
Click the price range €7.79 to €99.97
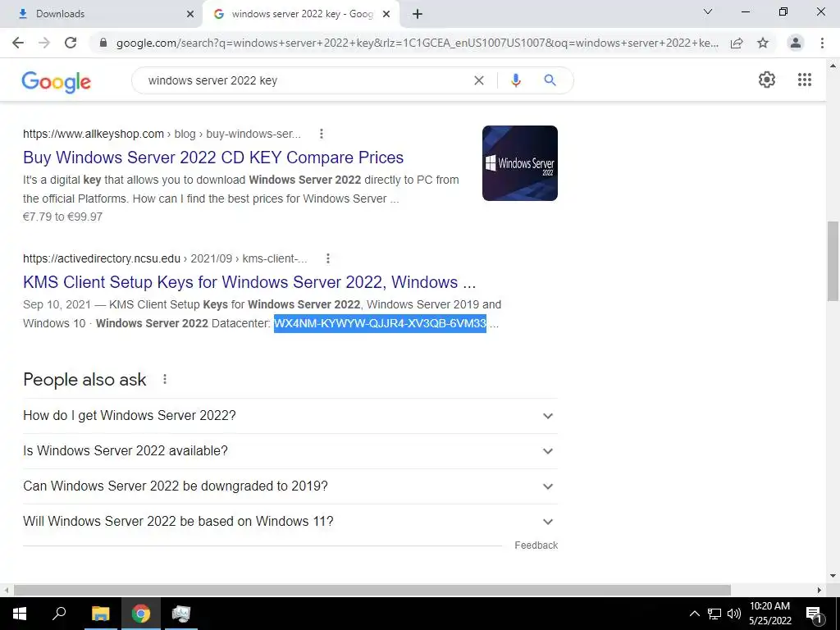point(62,217)
